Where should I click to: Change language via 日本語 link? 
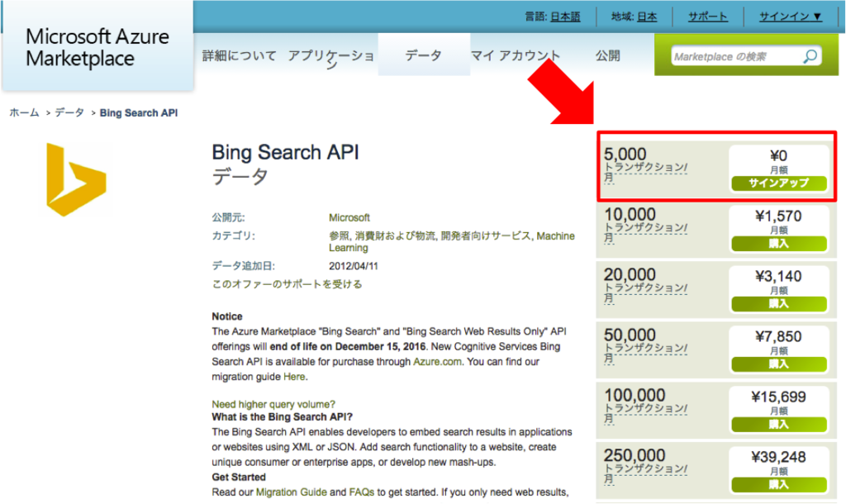565,17
